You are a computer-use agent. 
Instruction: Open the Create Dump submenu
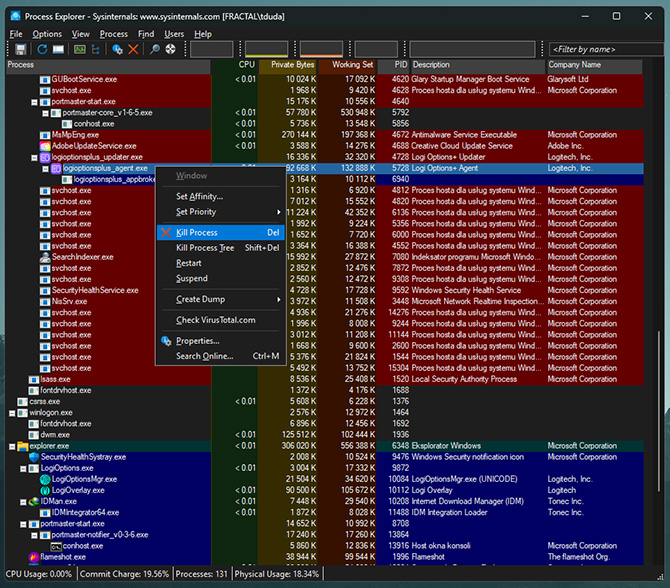coord(221,299)
